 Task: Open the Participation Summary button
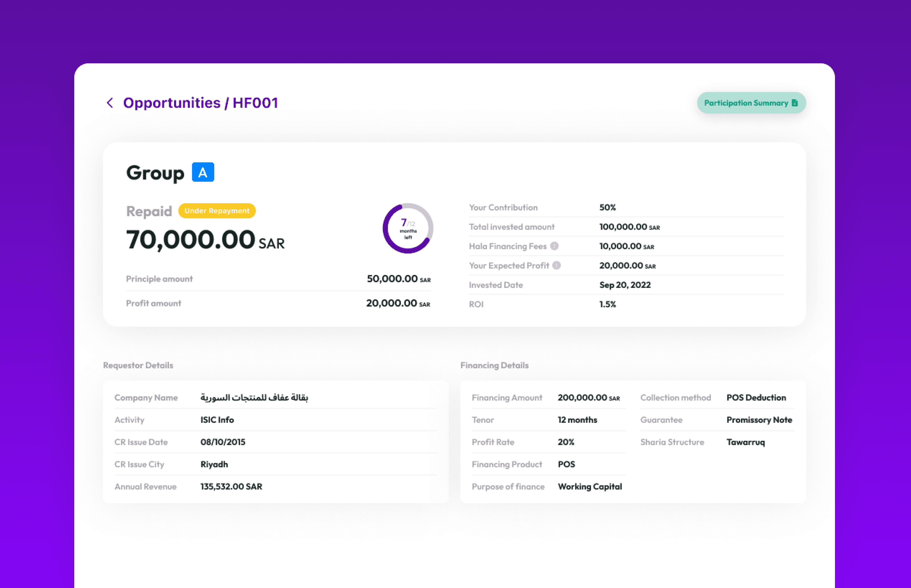click(751, 103)
